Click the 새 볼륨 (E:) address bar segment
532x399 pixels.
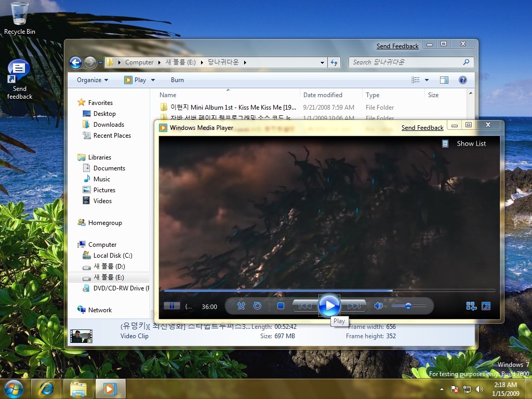tap(180, 62)
